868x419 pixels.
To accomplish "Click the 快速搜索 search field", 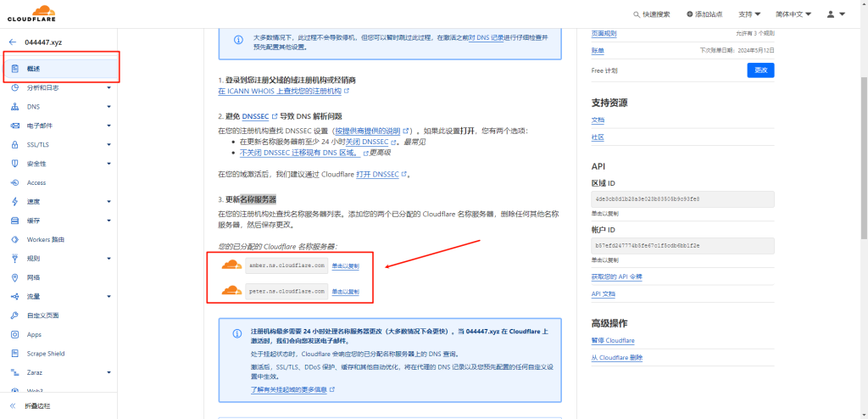I will pyautogui.click(x=652, y=14).
